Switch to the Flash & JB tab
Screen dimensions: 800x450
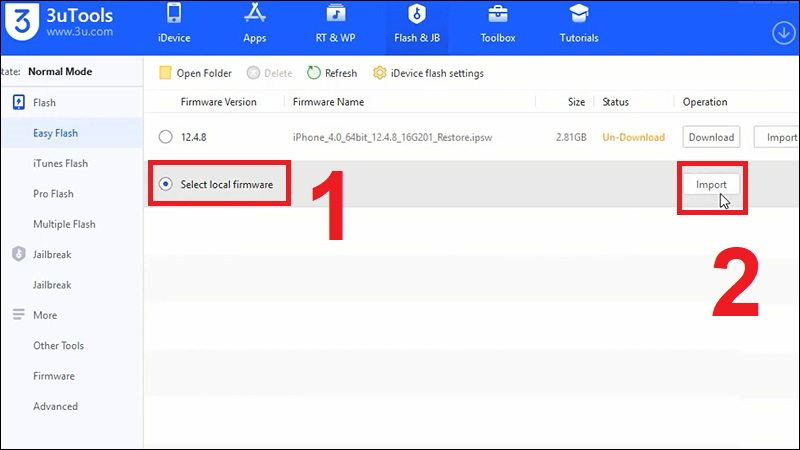tap(416, 26)
